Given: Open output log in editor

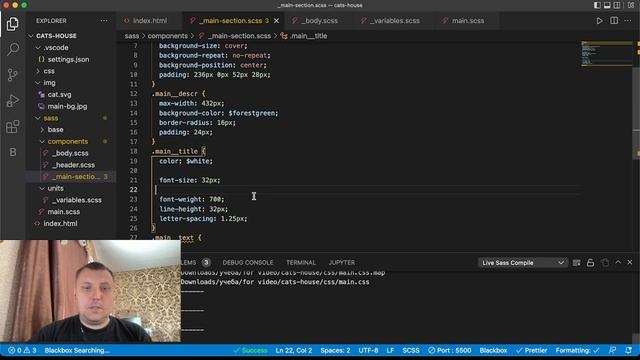Looking at the screenshot, I should (x=605, y=263).
